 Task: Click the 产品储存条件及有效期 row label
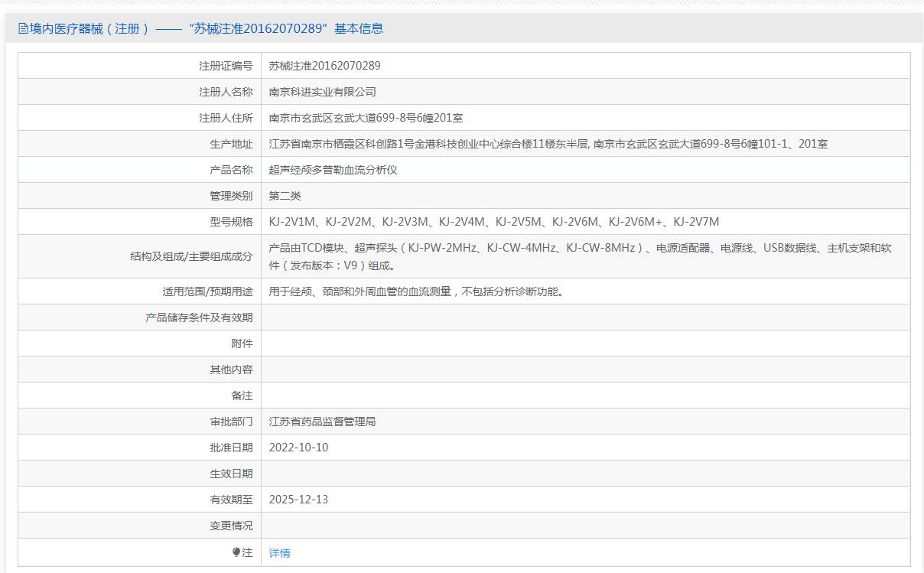[199, 317]
